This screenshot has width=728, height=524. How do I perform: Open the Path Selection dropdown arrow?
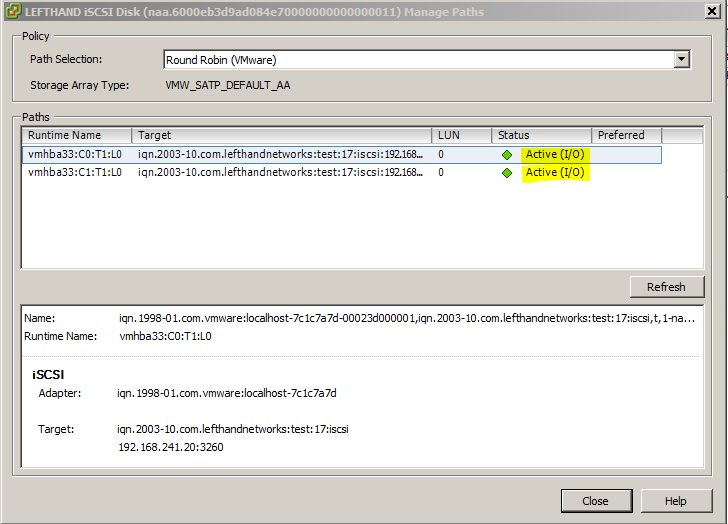pos(681,60)
